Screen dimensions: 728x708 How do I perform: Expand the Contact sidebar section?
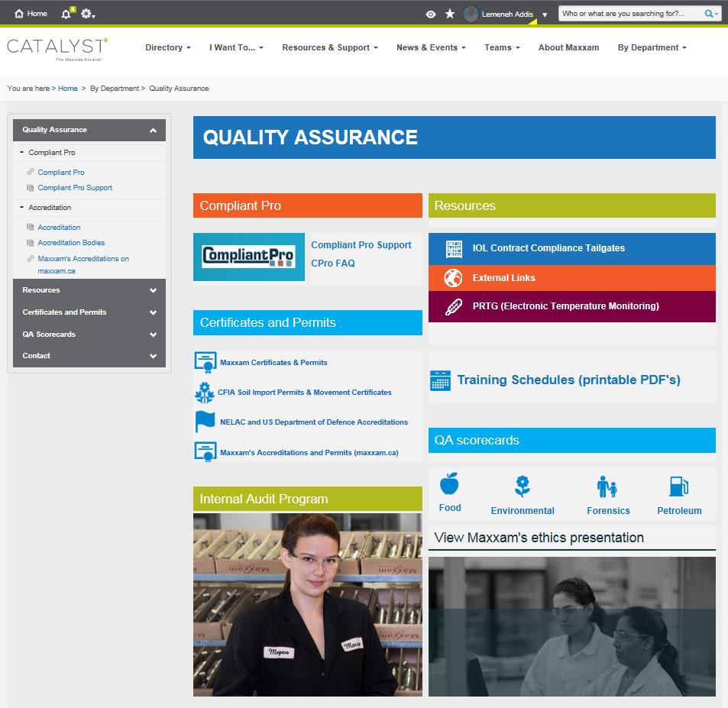click(x=89, y=356)
